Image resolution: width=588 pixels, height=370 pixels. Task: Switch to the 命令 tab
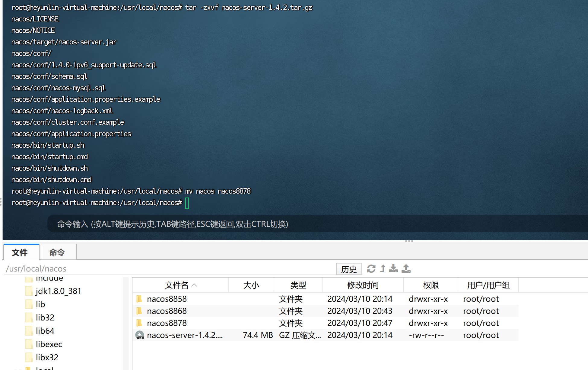tap(59, 252)
